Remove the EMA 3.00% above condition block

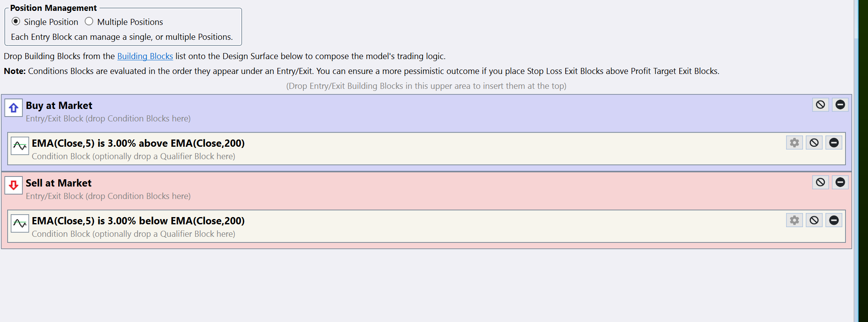click(x=833, y=143)
